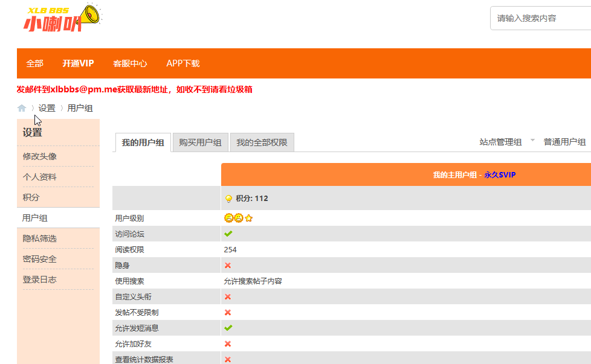
Task: Click the 永久SVIP user group link
Action: click(x=500, y=174)
